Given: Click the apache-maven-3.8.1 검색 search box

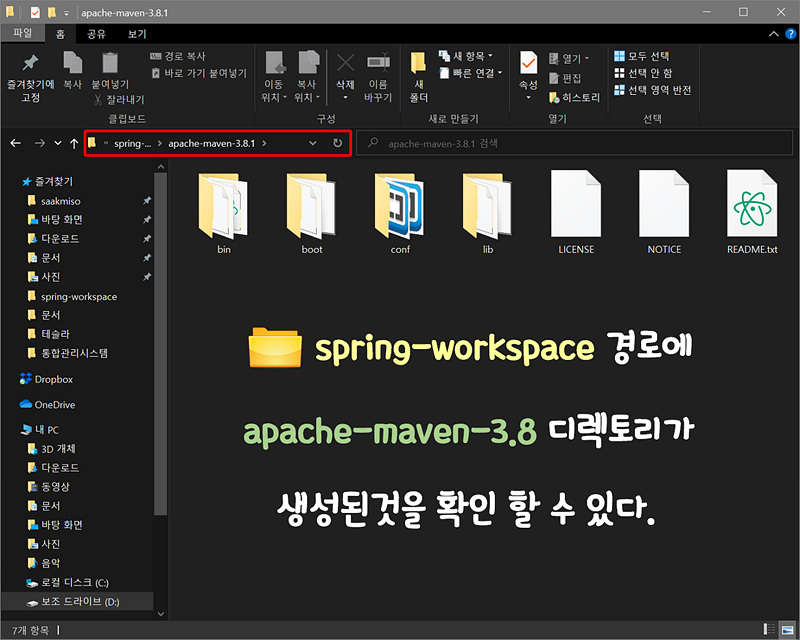Looking at the screenshot, I should [x=574, y=143].
